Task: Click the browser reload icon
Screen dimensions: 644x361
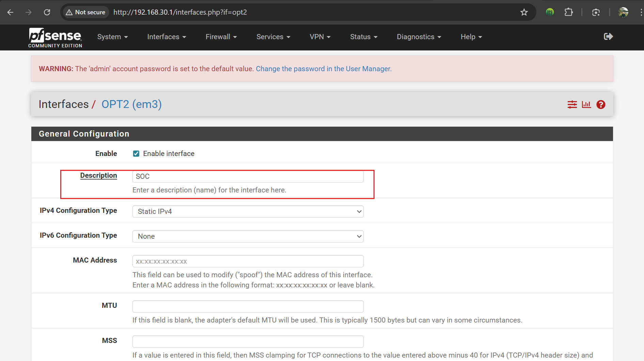Action: coord(47,12)
